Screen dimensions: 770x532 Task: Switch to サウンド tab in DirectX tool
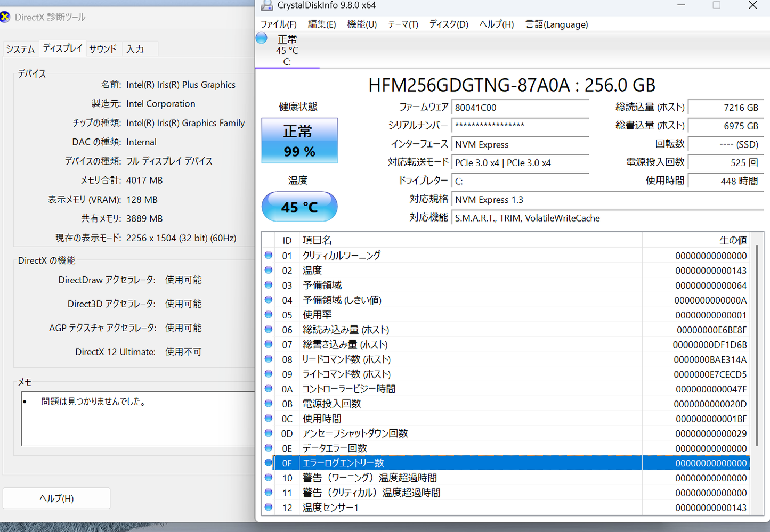(x=103, y=49)
